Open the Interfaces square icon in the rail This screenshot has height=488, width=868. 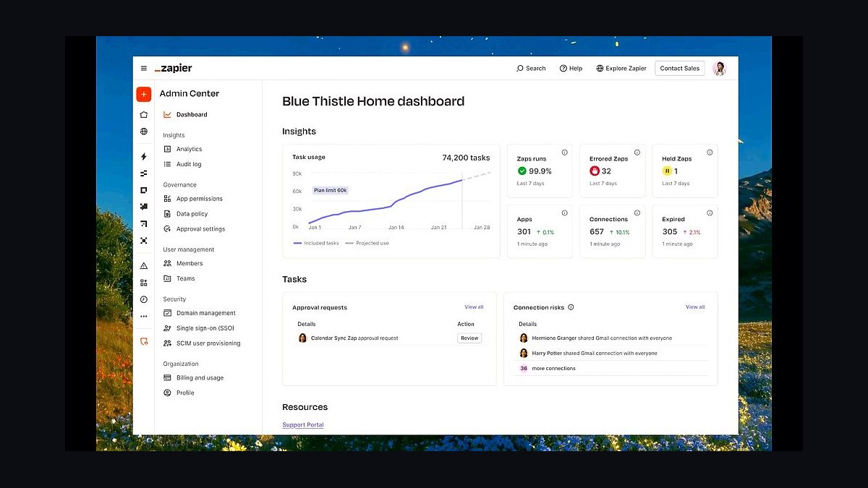pos(143,190)
